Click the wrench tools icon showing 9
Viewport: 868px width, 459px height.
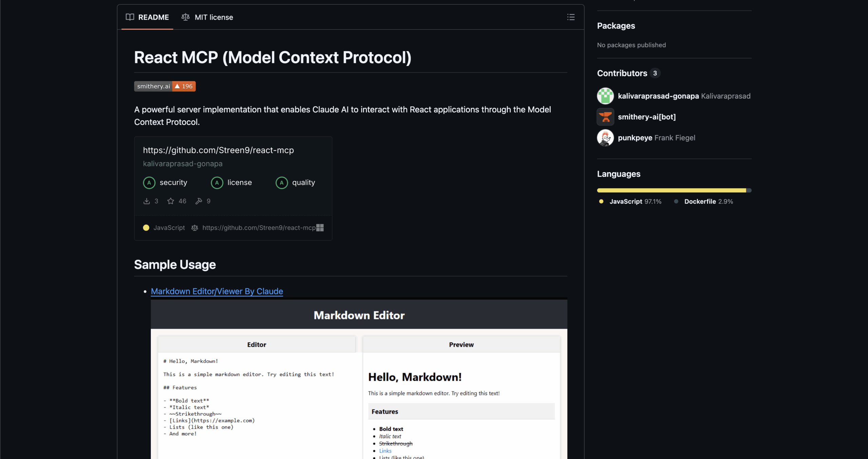(199, 201)
